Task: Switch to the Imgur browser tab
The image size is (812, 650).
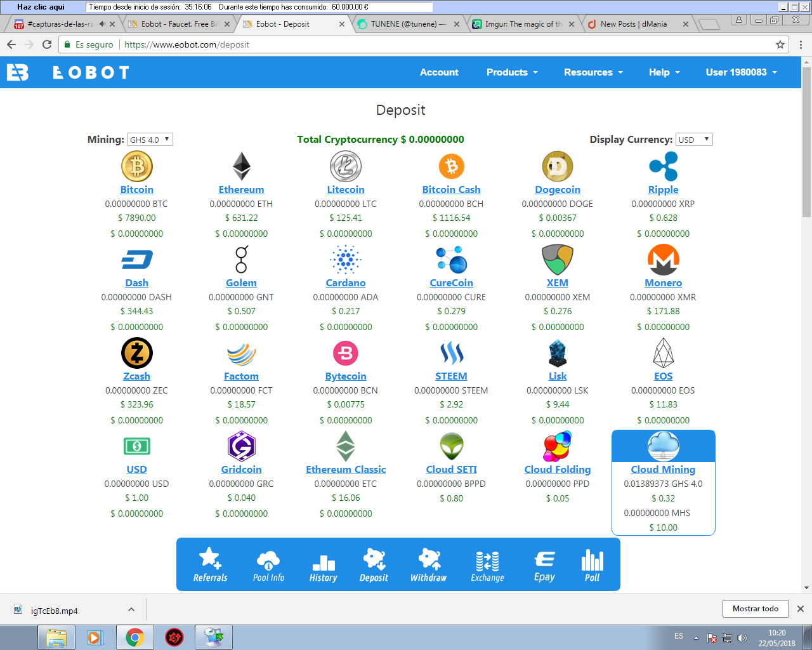Action: tap(523, 24)
